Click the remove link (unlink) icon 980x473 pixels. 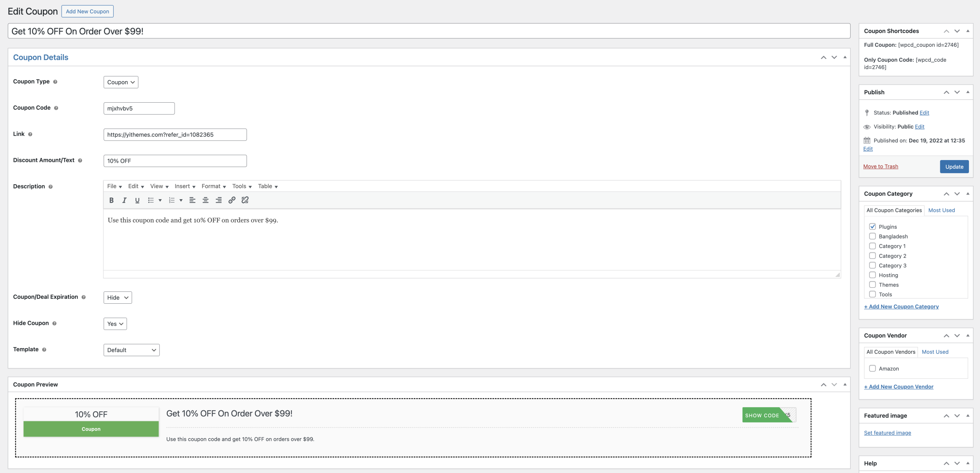tap(245, 200)
